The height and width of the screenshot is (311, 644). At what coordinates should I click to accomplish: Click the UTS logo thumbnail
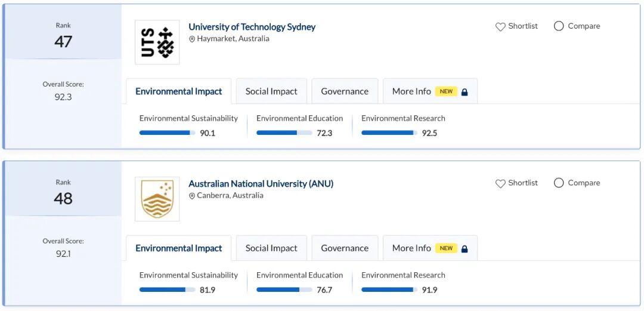(157, 42)
